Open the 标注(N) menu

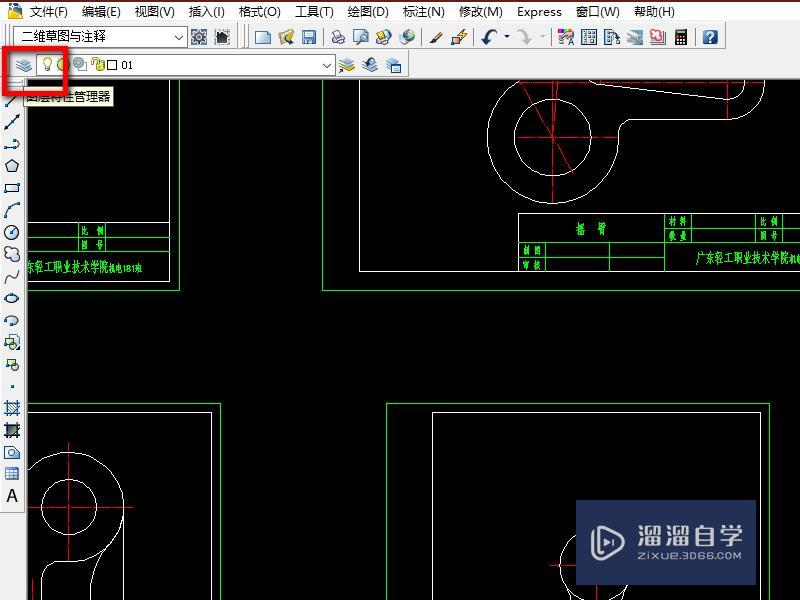pos(423,12)
